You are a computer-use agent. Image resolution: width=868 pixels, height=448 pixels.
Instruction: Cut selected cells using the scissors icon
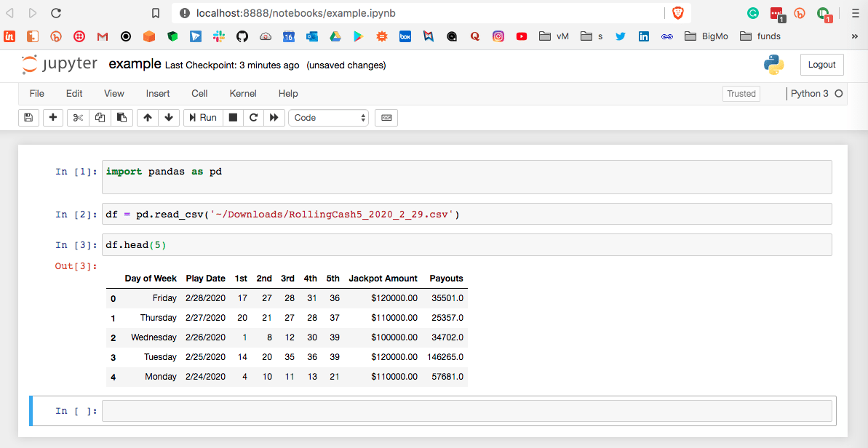(79, 118)
